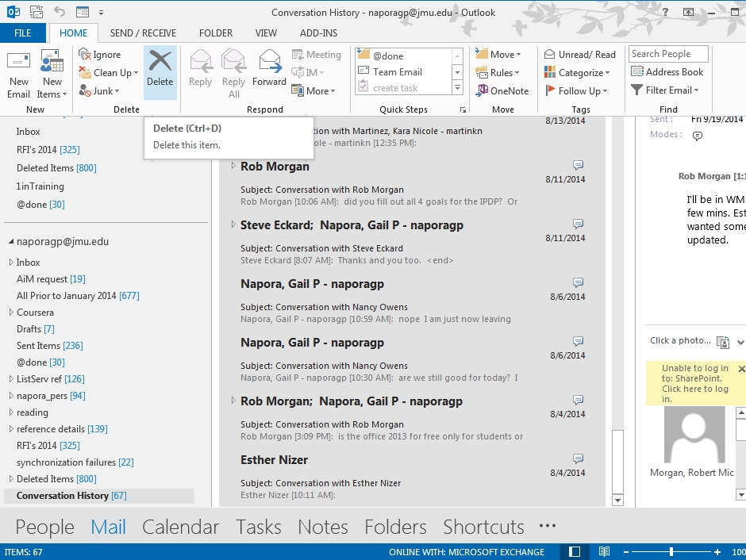Run the create task quick step

(x=402, y=88)
